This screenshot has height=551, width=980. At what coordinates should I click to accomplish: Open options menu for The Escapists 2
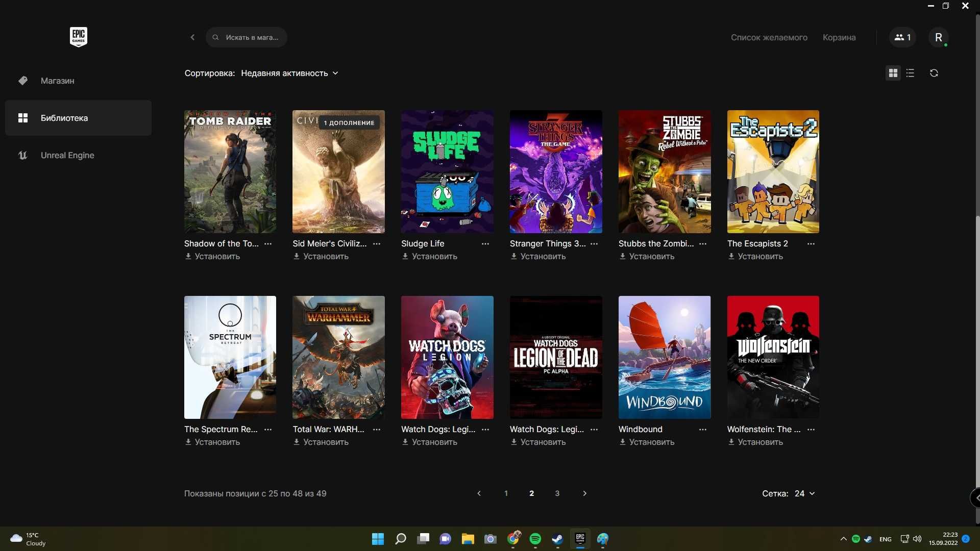coord(811,244)
